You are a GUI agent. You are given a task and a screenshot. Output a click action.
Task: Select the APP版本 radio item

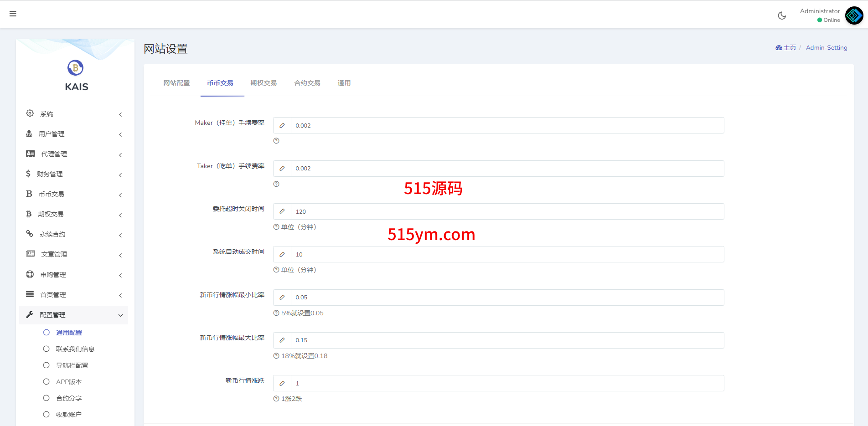[x=46, y=382]
